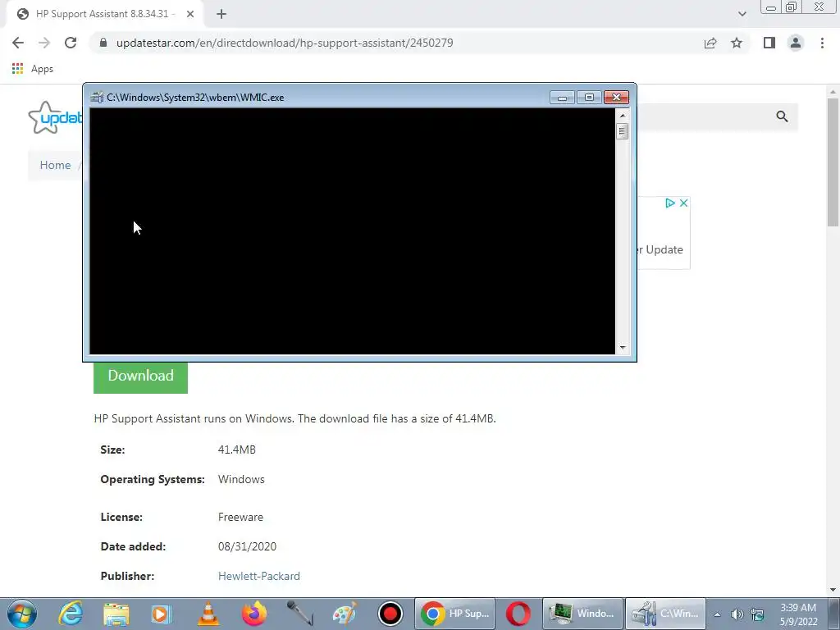Viewport: 840px width, 630px height.
Task: Click the green Download button
Action: pyautogui.click(x=140, y=377)
